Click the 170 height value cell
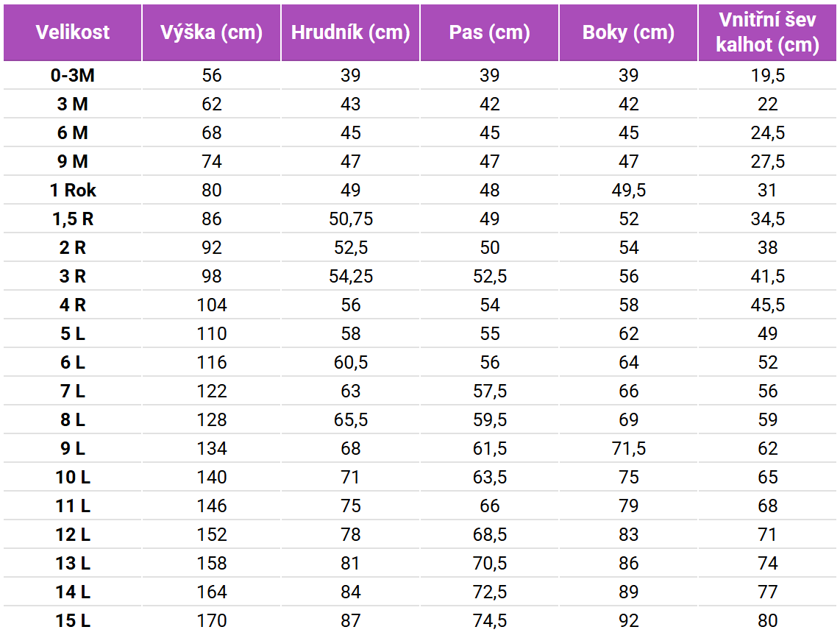 [212, 620]
